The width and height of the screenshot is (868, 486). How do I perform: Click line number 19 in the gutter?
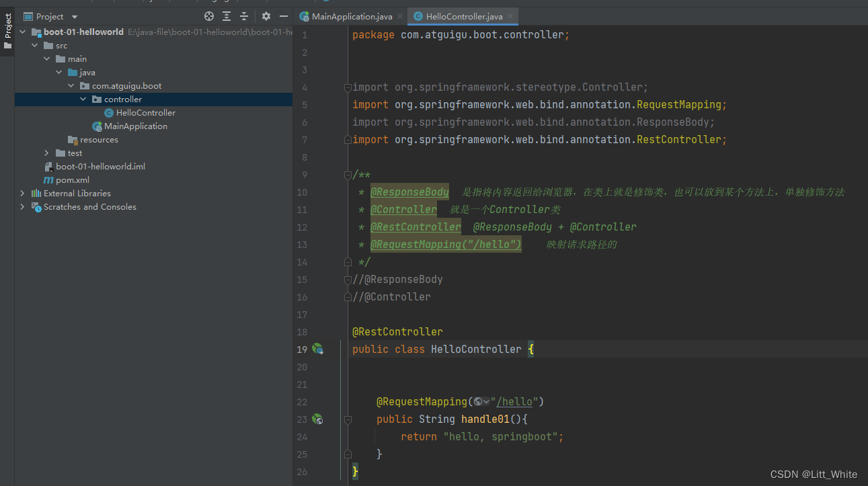pos(301,349)
